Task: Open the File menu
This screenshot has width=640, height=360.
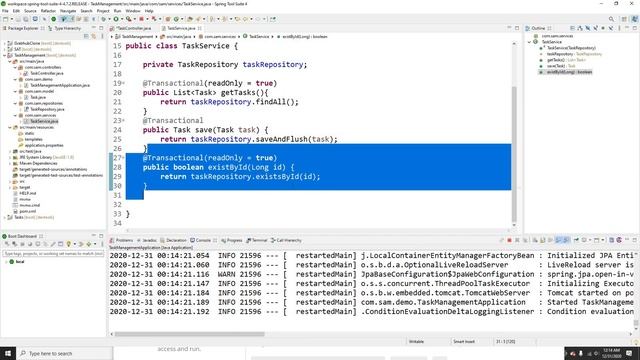Action: pyautogui.click(x=5, y=11)
